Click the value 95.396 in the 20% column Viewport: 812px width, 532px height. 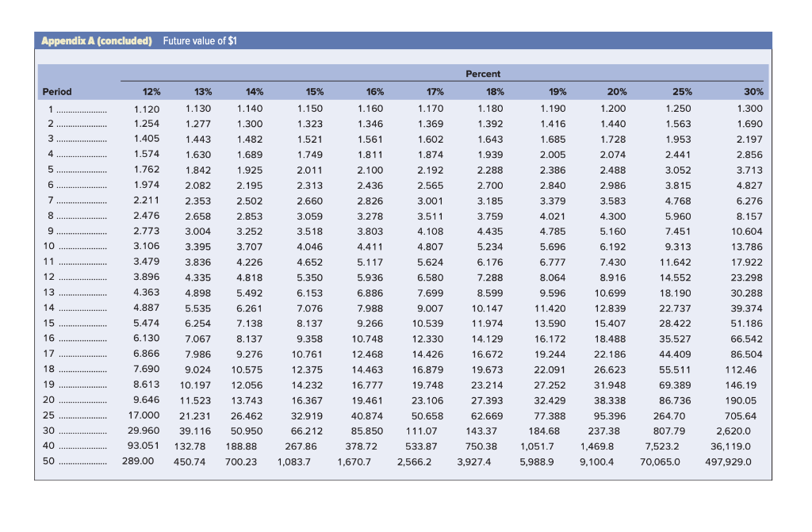pyautogui.click(x=610, y=416)
